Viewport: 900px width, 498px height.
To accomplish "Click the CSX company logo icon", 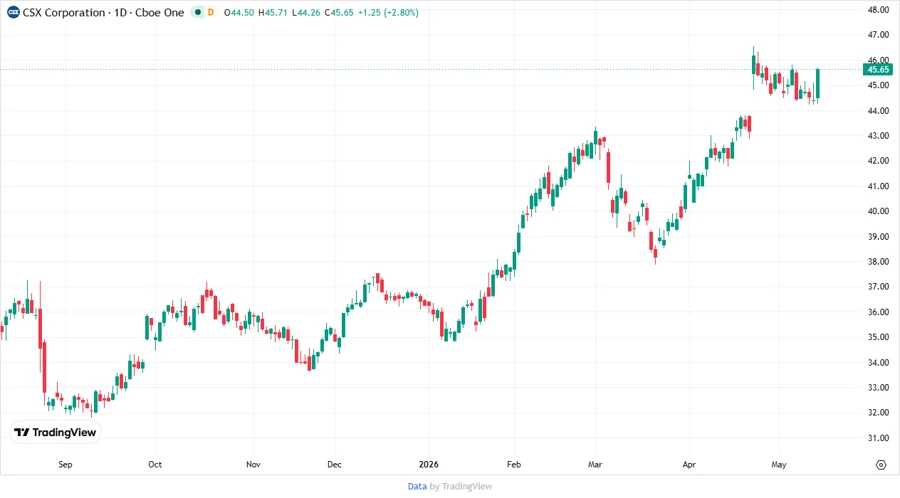I will click(13, 12).
